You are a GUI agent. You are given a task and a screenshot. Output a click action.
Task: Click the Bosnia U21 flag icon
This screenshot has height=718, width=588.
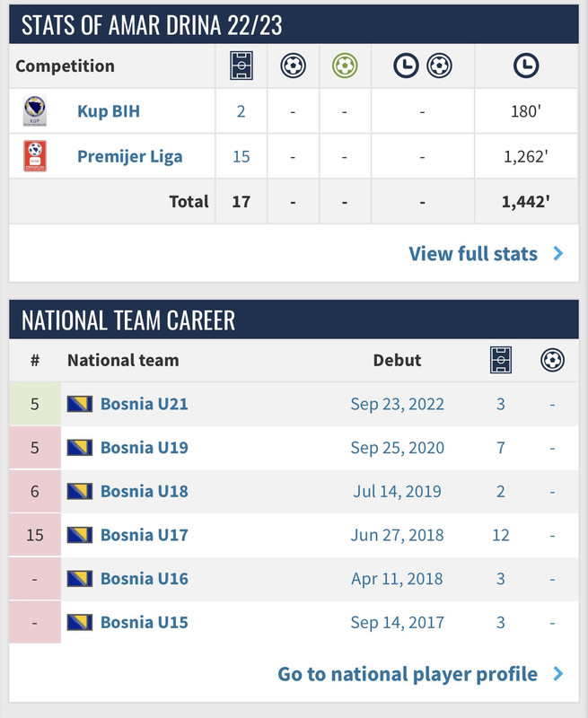(x=80, y=404)
